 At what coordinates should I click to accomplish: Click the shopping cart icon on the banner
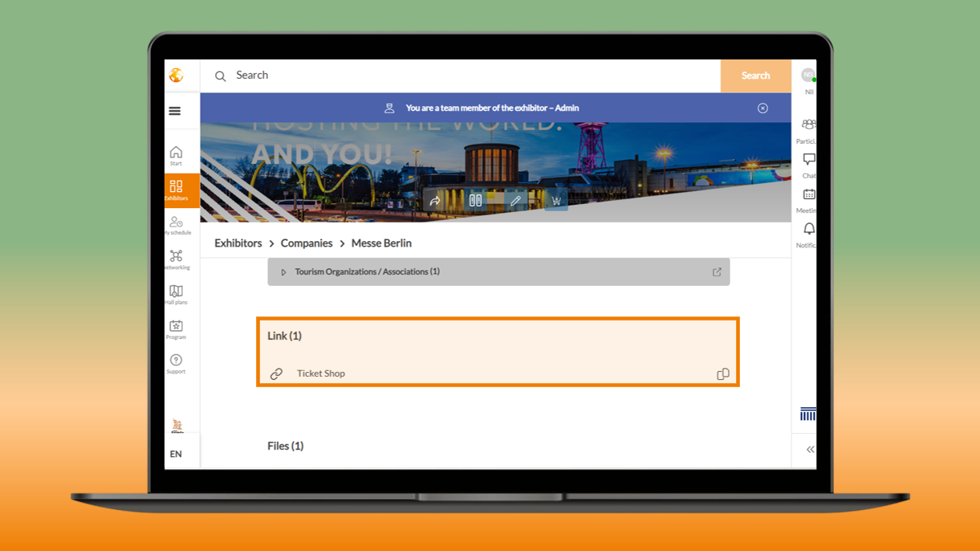[556, 201]
